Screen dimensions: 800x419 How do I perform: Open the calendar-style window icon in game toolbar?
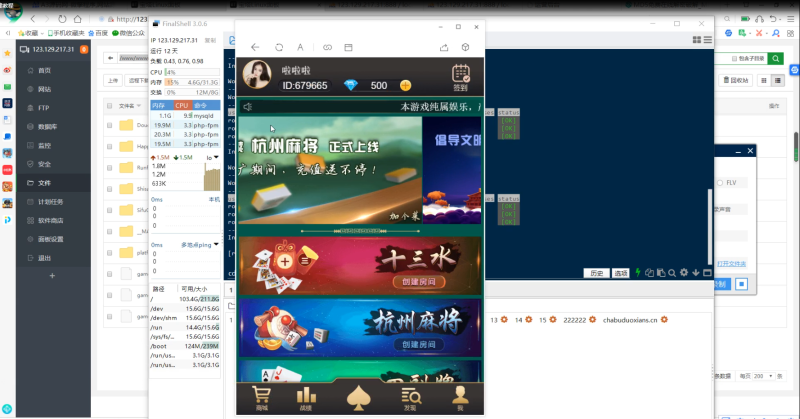coord(348,47)
